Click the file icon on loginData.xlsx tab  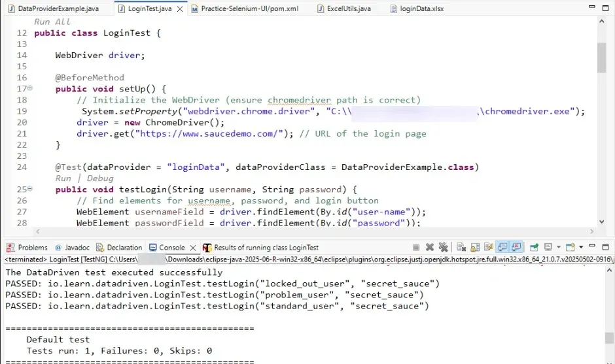coord(394,8)
